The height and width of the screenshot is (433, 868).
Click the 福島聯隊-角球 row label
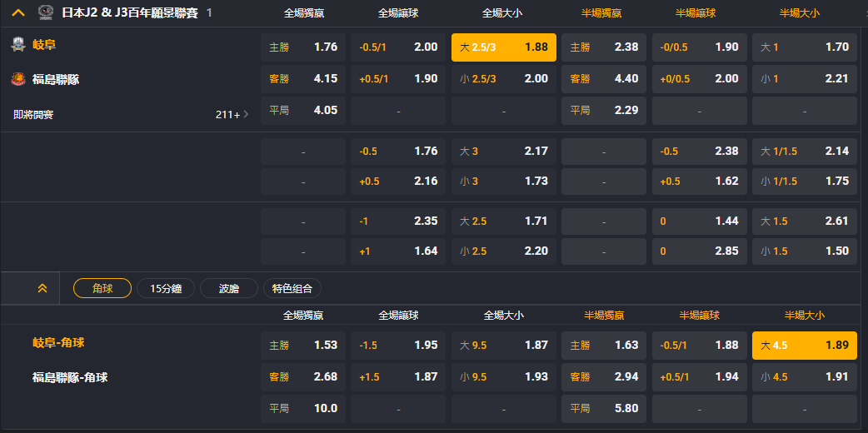coord(70,377)
